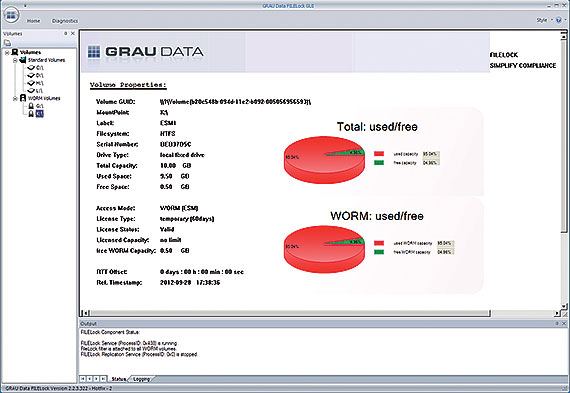
Task: Open the dropdown arrow beside help icon
Action: [565, 20]
